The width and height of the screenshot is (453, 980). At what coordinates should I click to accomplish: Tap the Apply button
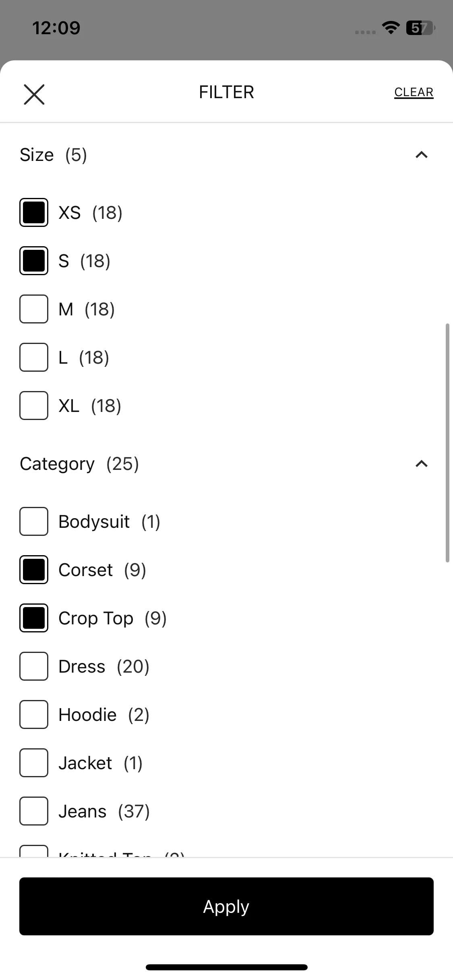pos(226,906)
